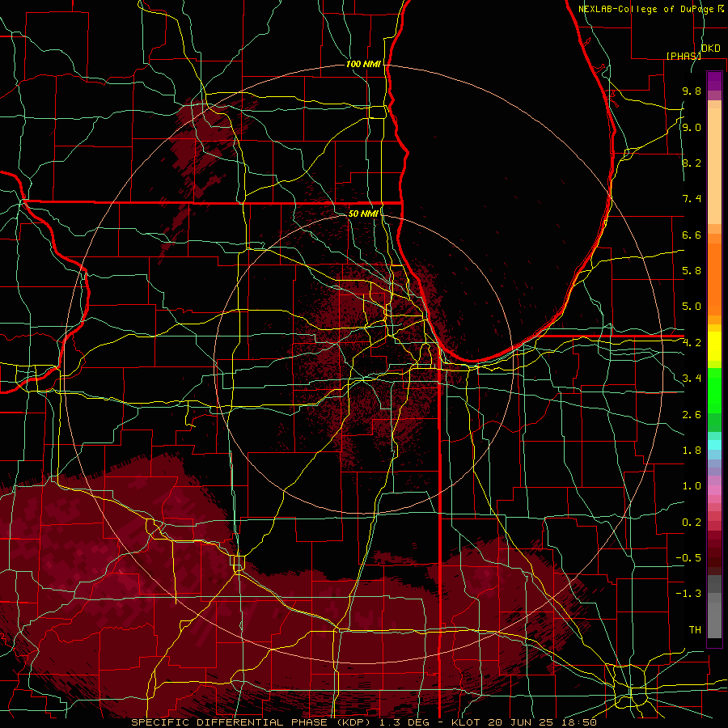Click the Specific Differential Phase caption

click(x=363, y=722)
